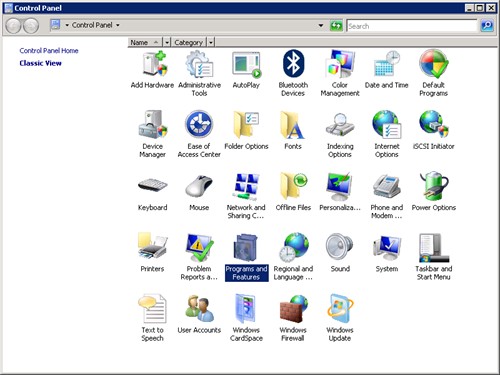The height and width of the screenshot is (375, 500).
Task: Open Color Management
Action: (340, 73)
